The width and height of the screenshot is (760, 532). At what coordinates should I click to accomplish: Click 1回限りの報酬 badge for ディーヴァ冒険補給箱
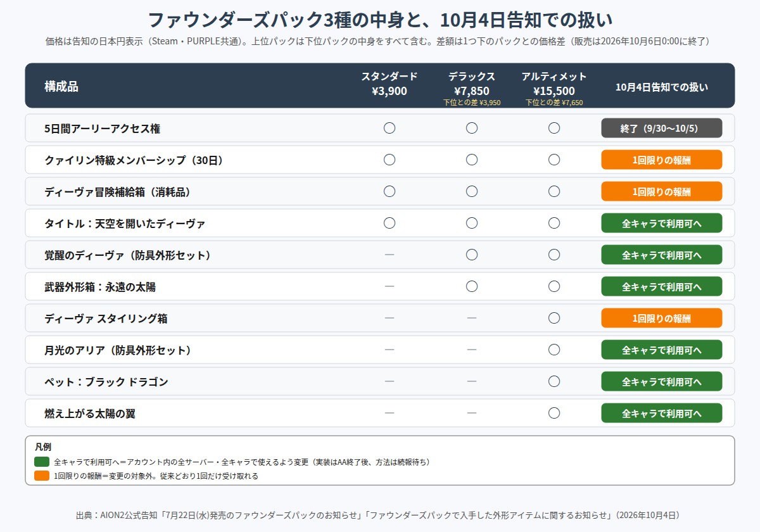coord(662,191)
